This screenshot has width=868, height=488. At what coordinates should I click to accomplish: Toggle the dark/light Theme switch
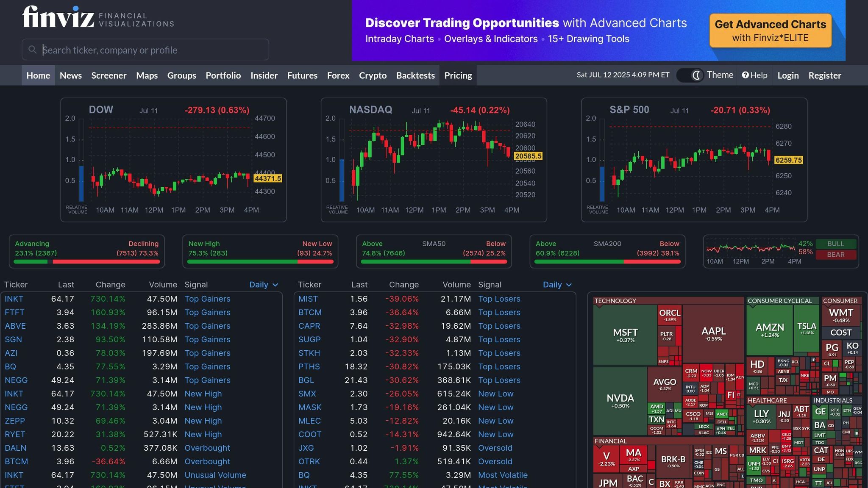690,75
